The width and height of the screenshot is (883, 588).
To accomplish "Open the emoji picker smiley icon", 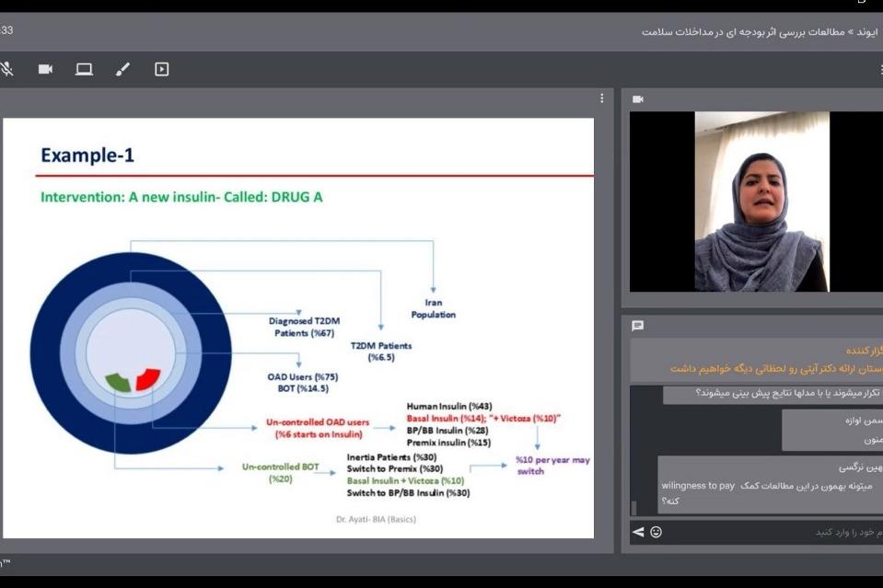I will pos(656,532).
